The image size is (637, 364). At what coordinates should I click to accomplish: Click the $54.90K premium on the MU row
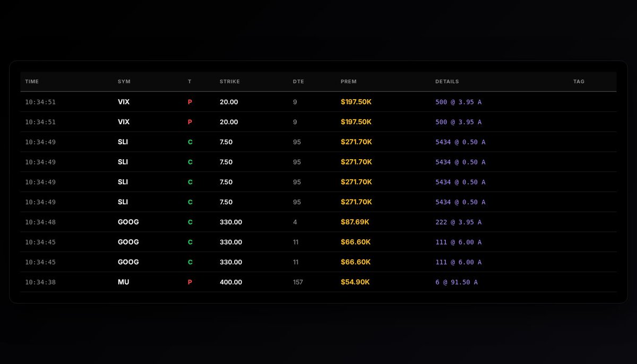(356, 282)
